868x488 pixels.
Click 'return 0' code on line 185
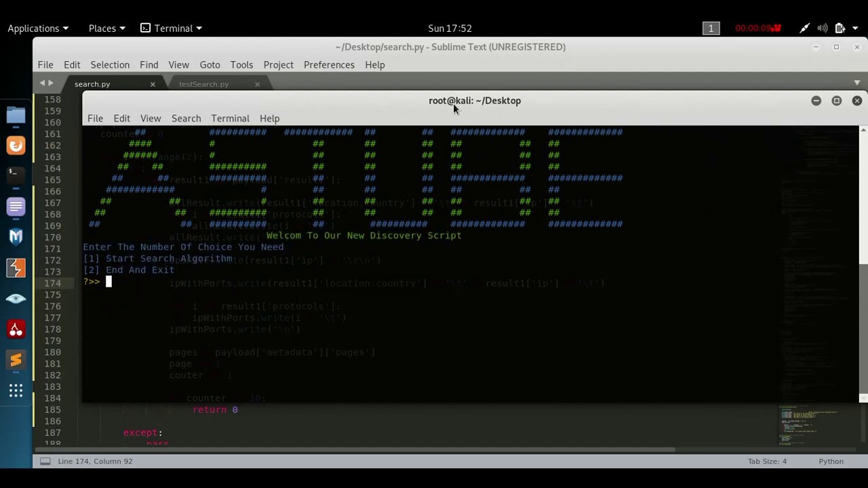coord(215,410)
